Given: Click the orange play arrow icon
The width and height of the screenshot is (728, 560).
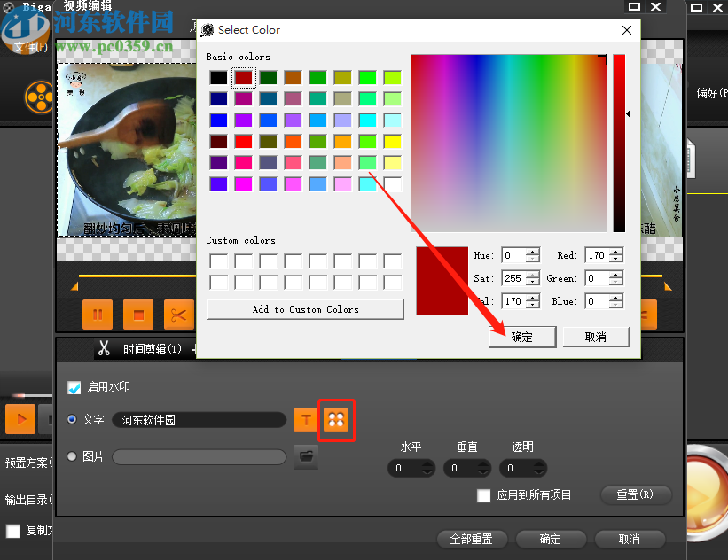Looking at the screenshot, I should 20,421.
